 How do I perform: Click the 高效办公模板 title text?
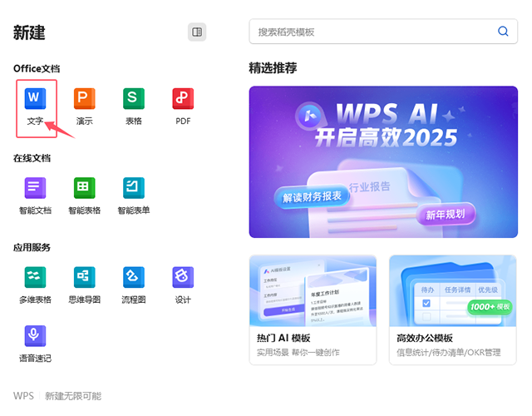click(x=425, y=339)
